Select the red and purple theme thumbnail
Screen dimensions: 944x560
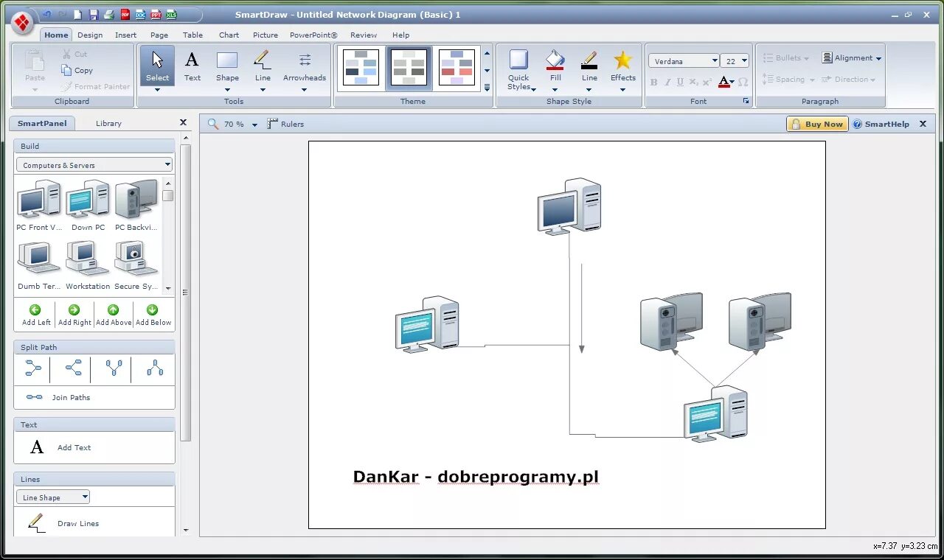pos(457,68)
